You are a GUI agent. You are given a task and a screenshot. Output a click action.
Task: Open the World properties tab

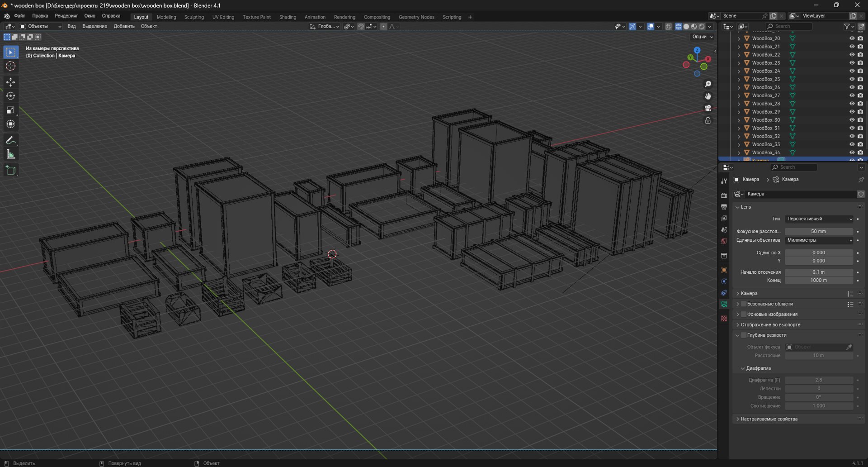(724, 241)
